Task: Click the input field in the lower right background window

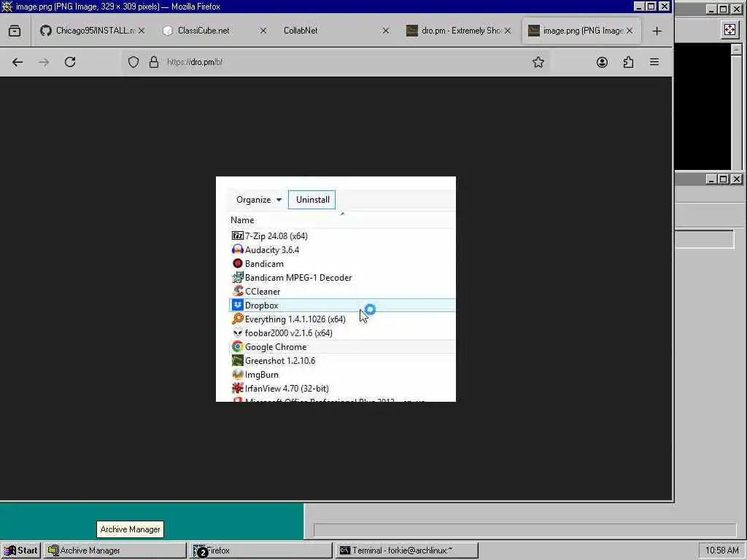Action: point(704,239)
